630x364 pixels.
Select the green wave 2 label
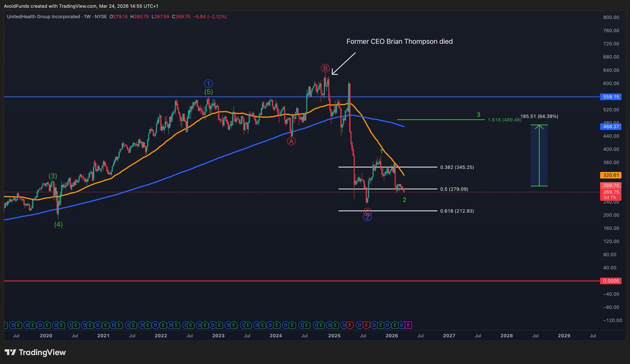(405, 200)
